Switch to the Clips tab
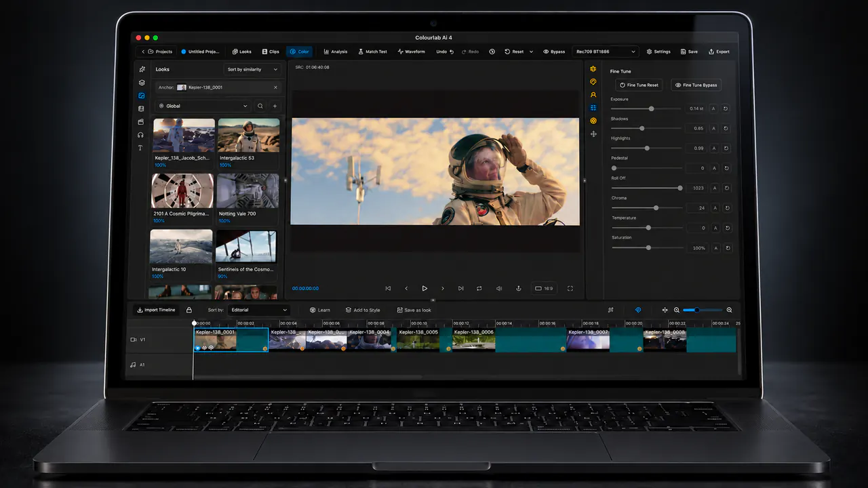Viewport: 868px width, 488px height. [270, 52]
